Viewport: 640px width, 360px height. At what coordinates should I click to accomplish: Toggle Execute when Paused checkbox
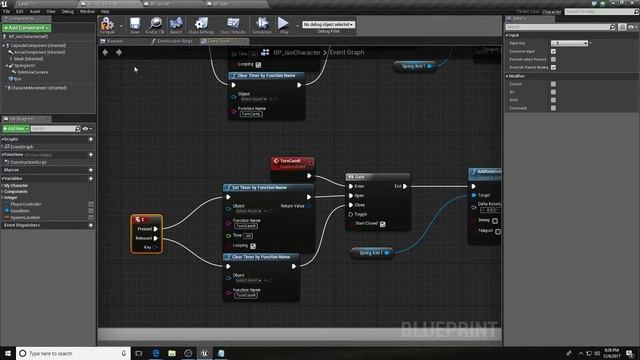coord(553,60)
